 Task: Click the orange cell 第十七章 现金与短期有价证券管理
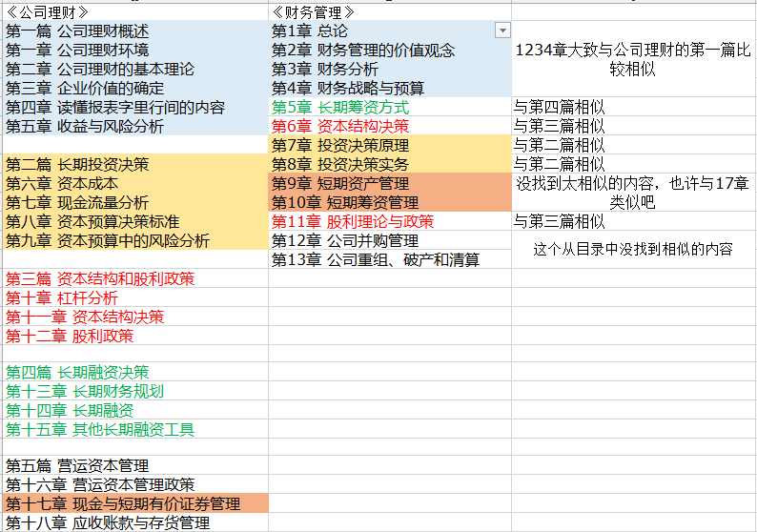point(135,503)
